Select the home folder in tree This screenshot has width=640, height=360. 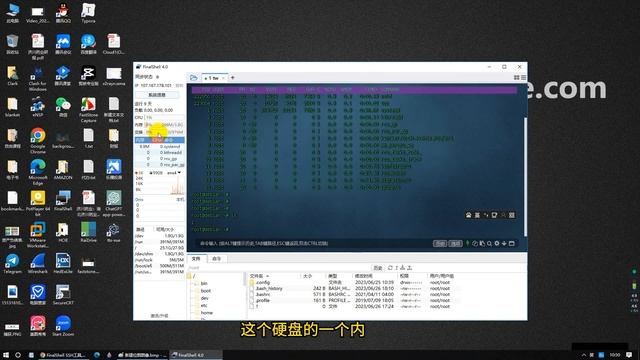[207, 313]
